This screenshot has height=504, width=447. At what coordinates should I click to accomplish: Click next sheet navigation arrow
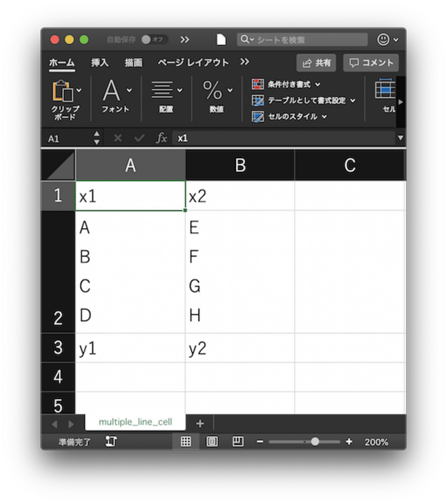click(x=70, y=424)
